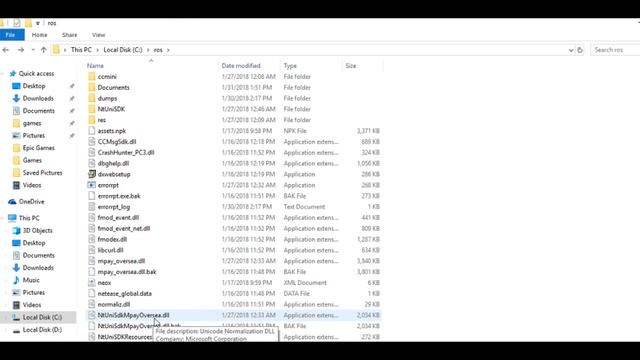The width and height of the screenshot is (640, 360).
Task: Select file mpay_oversea.dll
Action: (121, 261)
